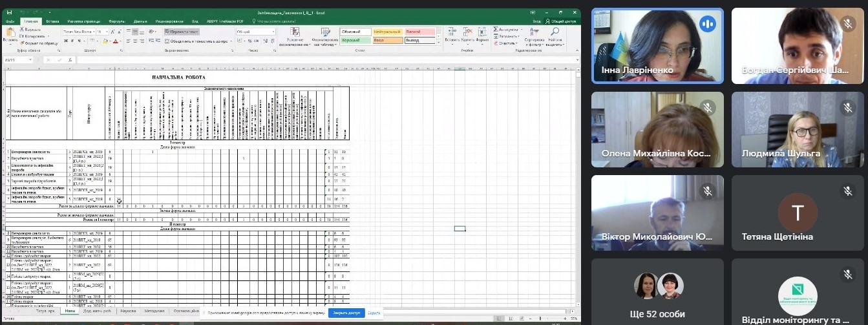
Task: Increase font size button
Action: pyautogui.click(x=112, y=32)
